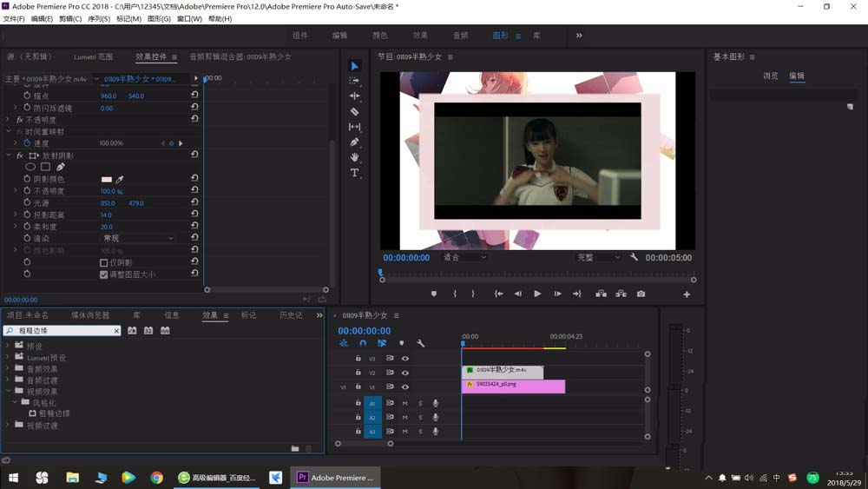Switch to 浏览 tab in 基本图形
The width and height of the screenshot is (868, 489).
click(x=771, y=76)
